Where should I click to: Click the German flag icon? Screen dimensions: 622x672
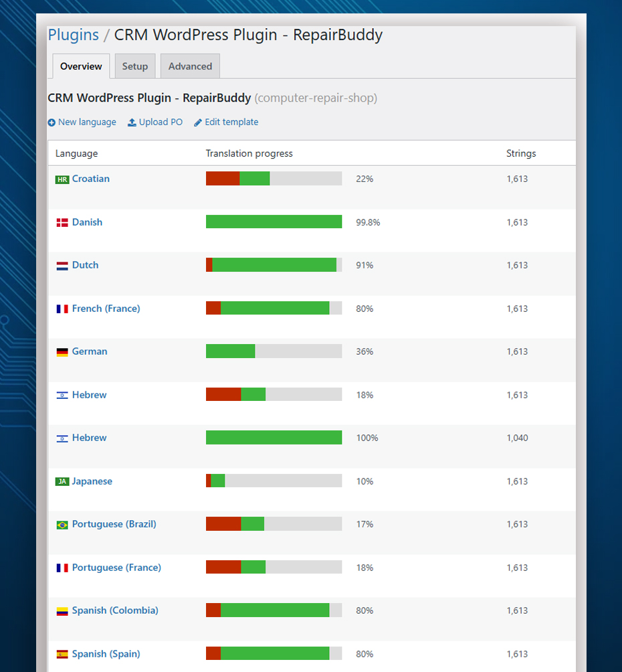pos(62,352)
